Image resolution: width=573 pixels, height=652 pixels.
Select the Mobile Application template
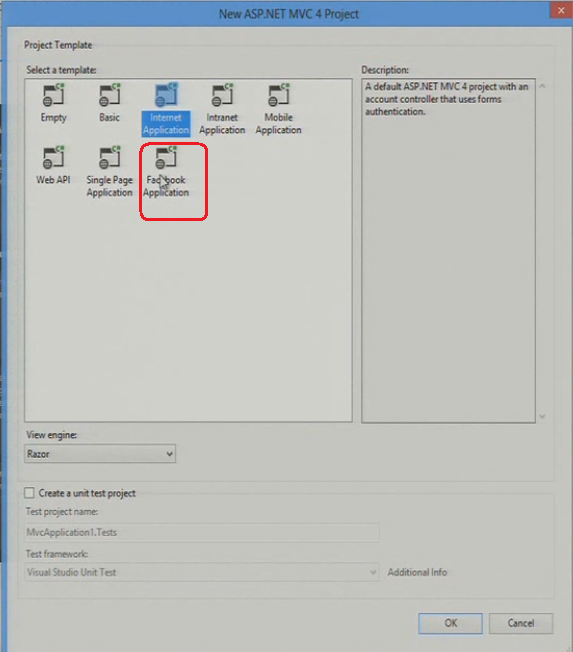pos(278,109)
